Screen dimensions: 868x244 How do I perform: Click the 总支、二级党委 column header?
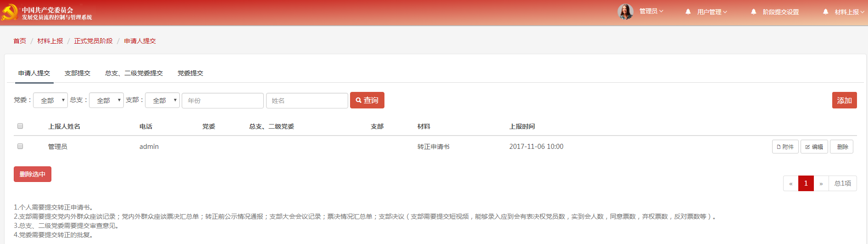click(x=272, y=126)
